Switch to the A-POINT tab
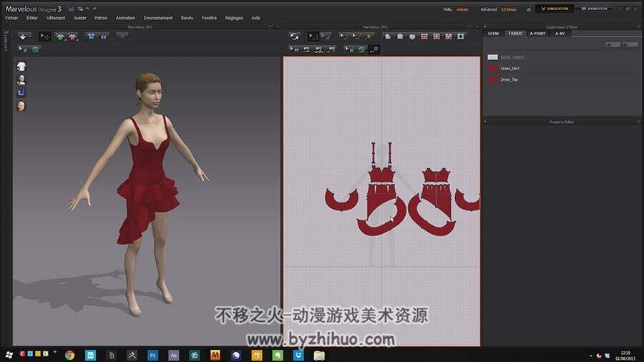The image size is (644, 362). click(x=537, y=34)
